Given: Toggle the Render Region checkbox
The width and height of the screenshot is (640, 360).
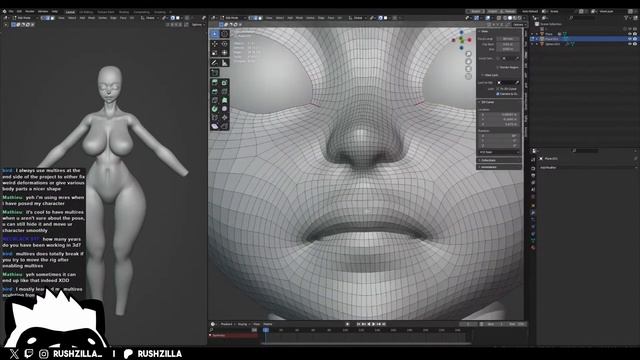Looking at the screenshot, I should click(x=498, y=67).
